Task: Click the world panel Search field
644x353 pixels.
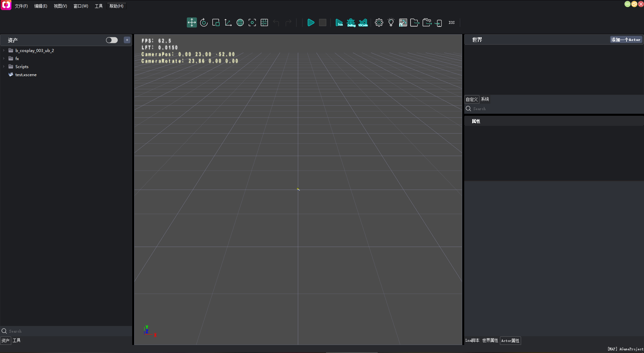Action: pyautogui.click(x=553, y=109)
